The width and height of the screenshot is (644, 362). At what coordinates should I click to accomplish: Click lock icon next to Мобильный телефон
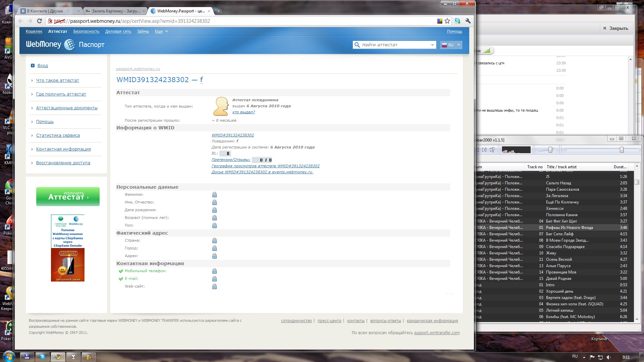tap(214, 271)
